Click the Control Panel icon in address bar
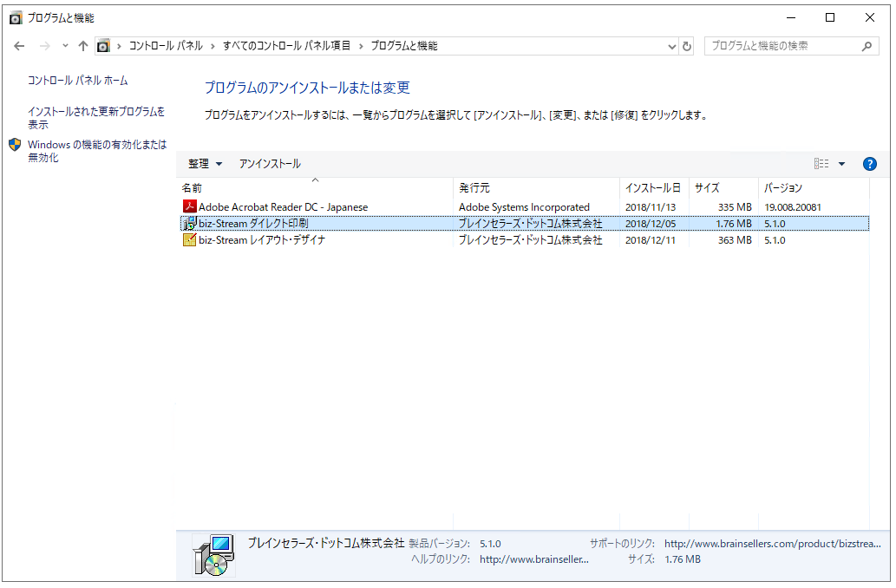 103,46
